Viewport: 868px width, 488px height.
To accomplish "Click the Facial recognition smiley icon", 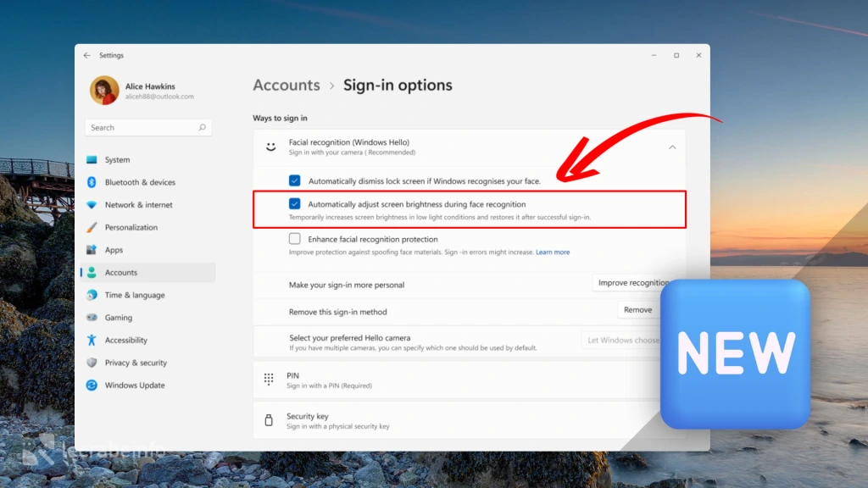I will (270, 147).
